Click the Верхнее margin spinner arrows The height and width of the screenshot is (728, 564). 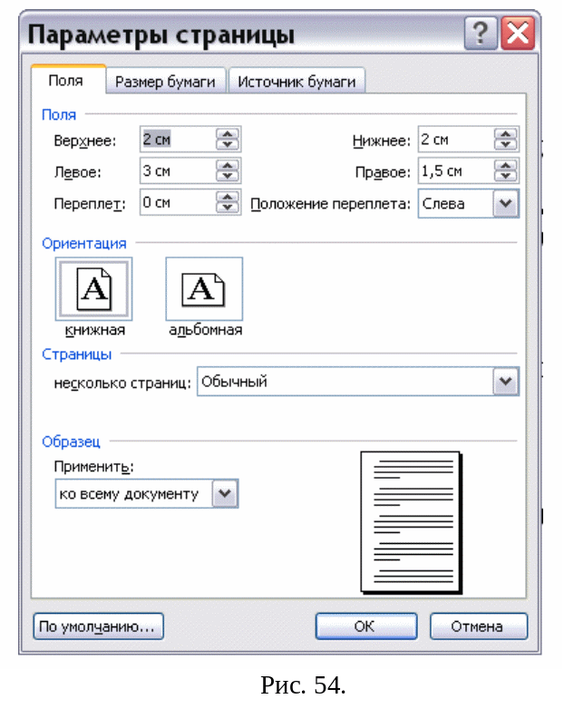228,140
